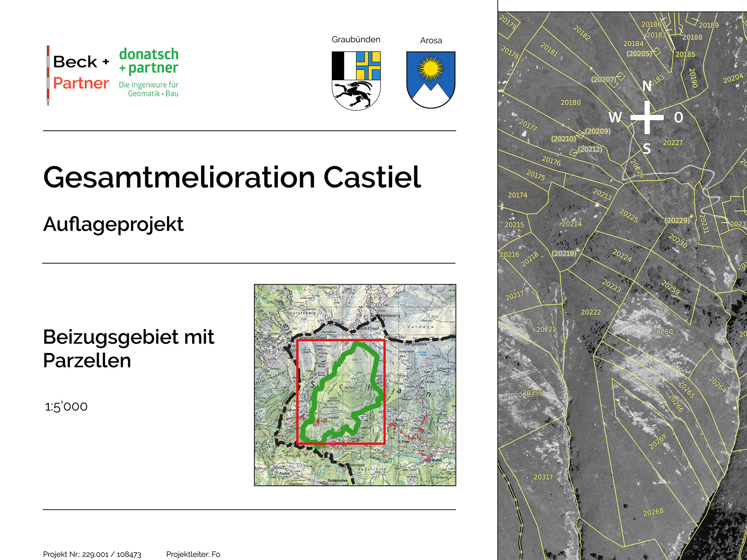Click parcel label 20317
The height and width of the screenshot is (560, 747).
543,477
